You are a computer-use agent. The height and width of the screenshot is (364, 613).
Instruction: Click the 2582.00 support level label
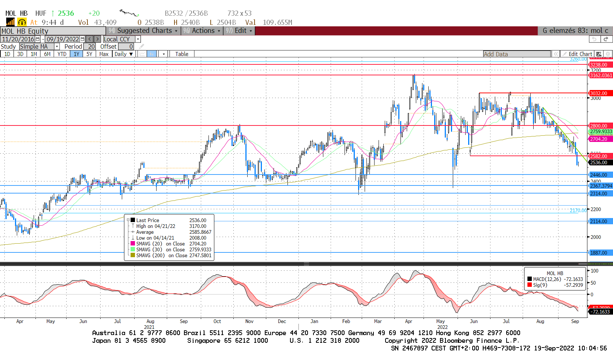pyautogui.click(x=601, y=156)
